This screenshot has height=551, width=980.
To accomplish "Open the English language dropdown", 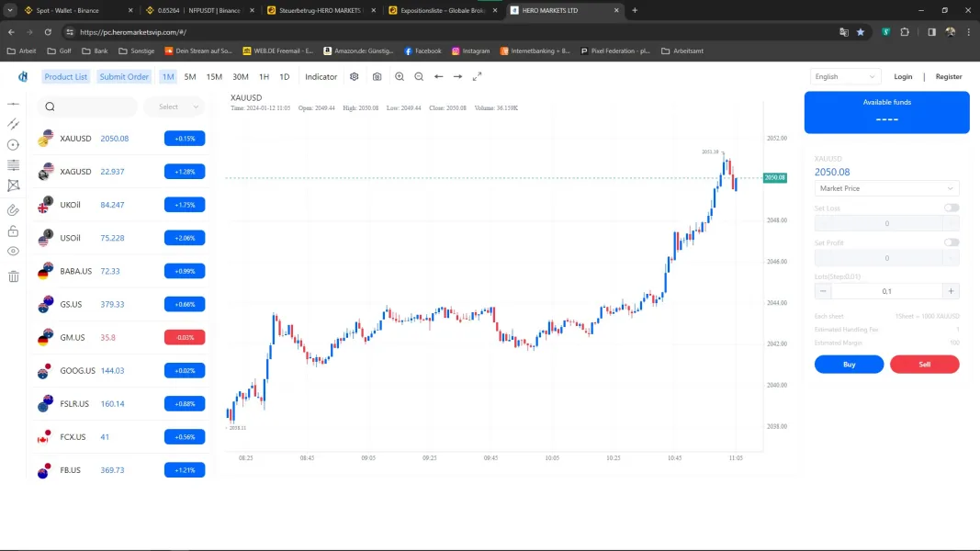I will pos(845,77).
